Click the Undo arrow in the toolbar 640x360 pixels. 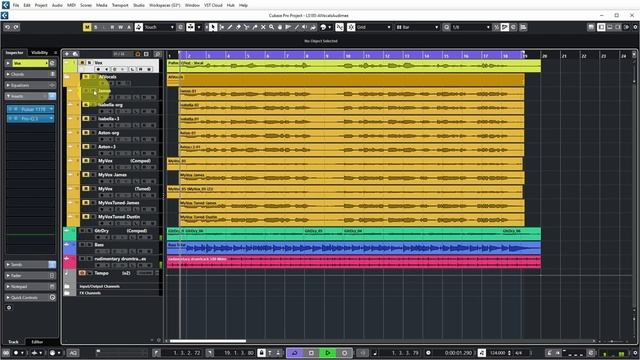pos(7,27)
